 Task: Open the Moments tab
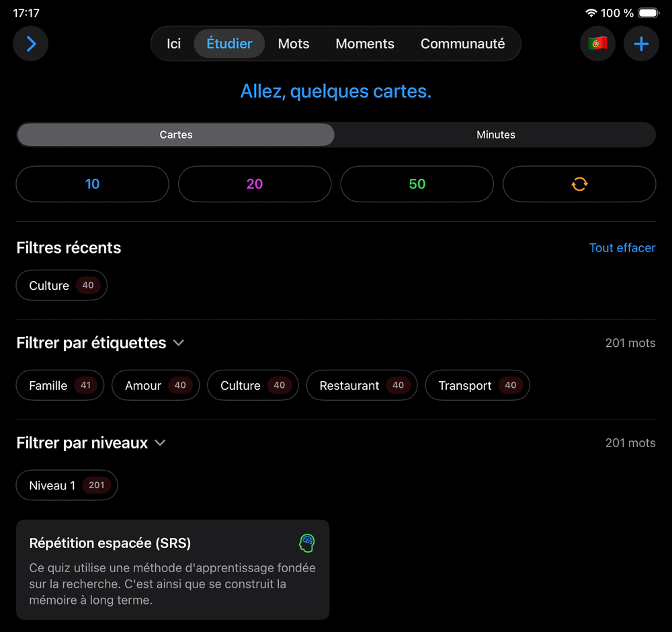pyautogui.click(x=365, y=44)
